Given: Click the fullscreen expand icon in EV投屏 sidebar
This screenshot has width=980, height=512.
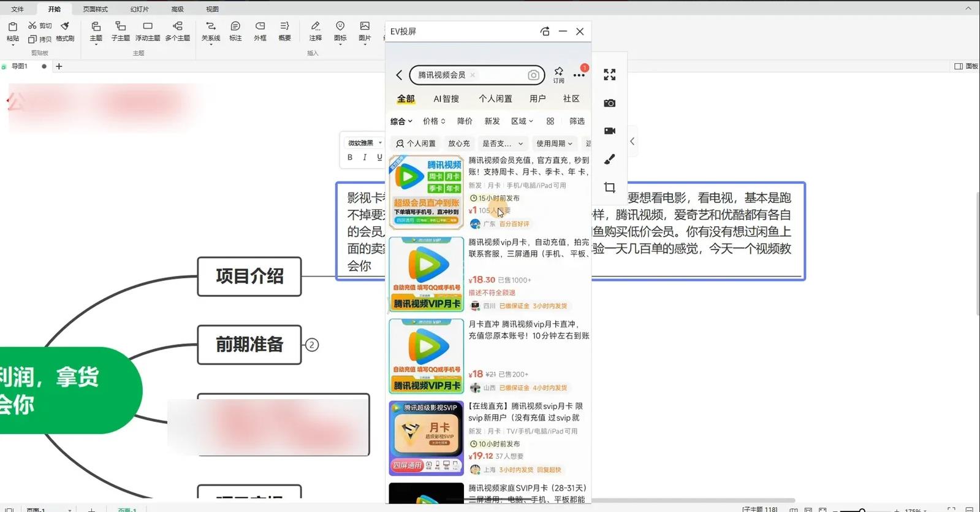Looking at the screenshot, I should pyautogui.click(x=610, y=75).
